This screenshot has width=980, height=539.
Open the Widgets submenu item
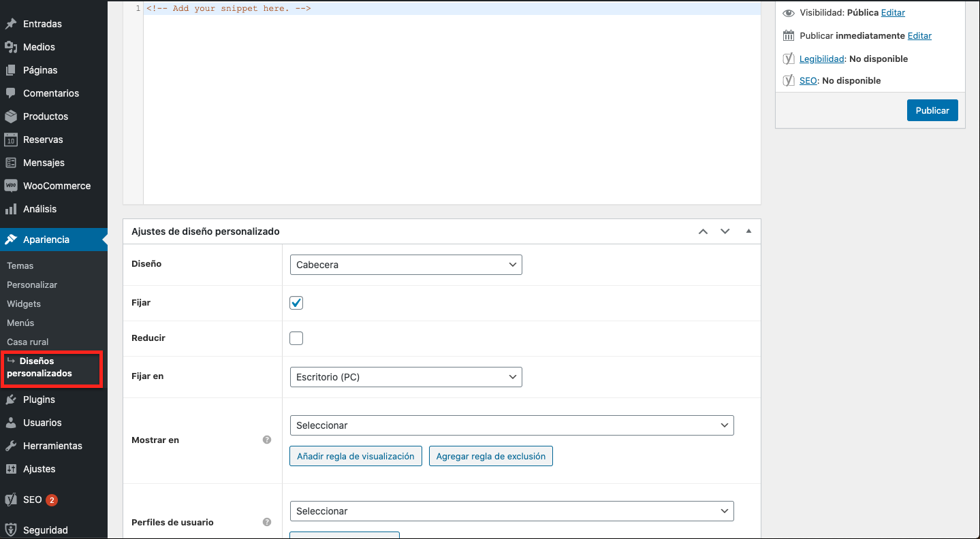24,304
